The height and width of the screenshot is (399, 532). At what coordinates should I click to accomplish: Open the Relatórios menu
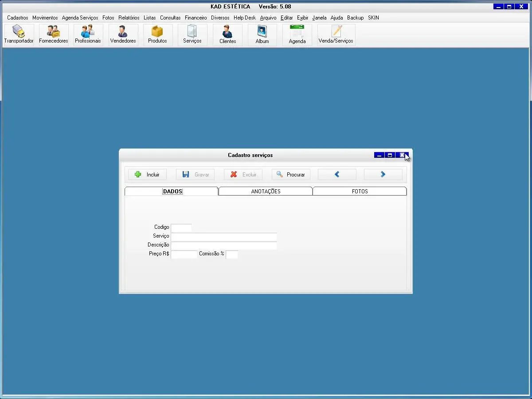tap(129, 18)
